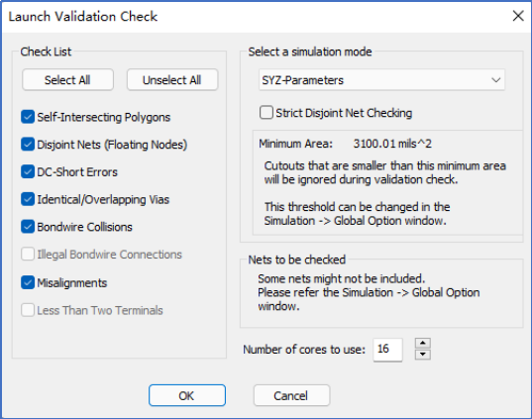
Task: Click the Unselect All button
Action: [x=172, y=80]
